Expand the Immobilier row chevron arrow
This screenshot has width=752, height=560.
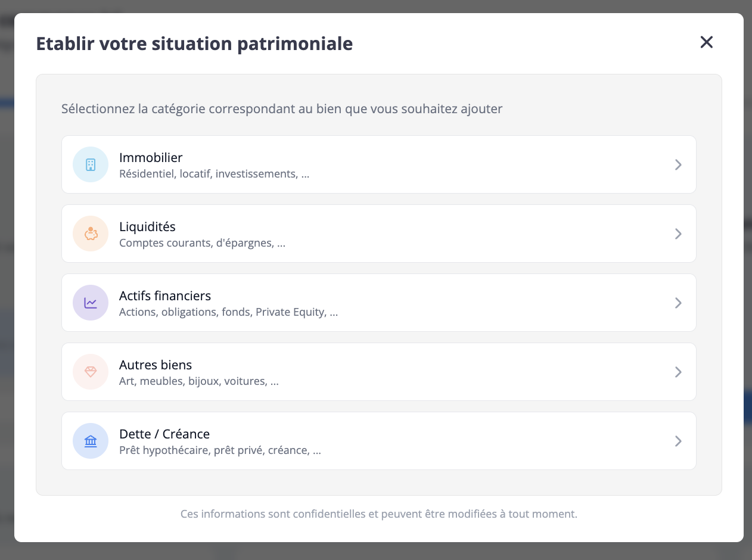[678, 164]
